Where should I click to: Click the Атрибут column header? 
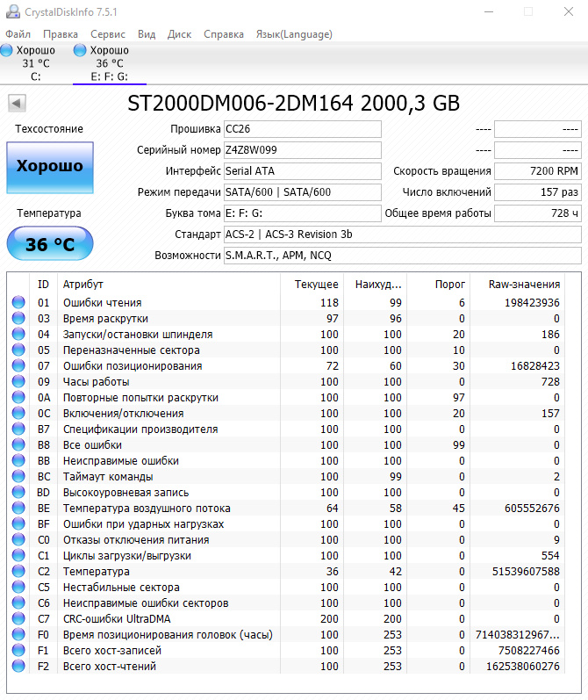point(169,285)
